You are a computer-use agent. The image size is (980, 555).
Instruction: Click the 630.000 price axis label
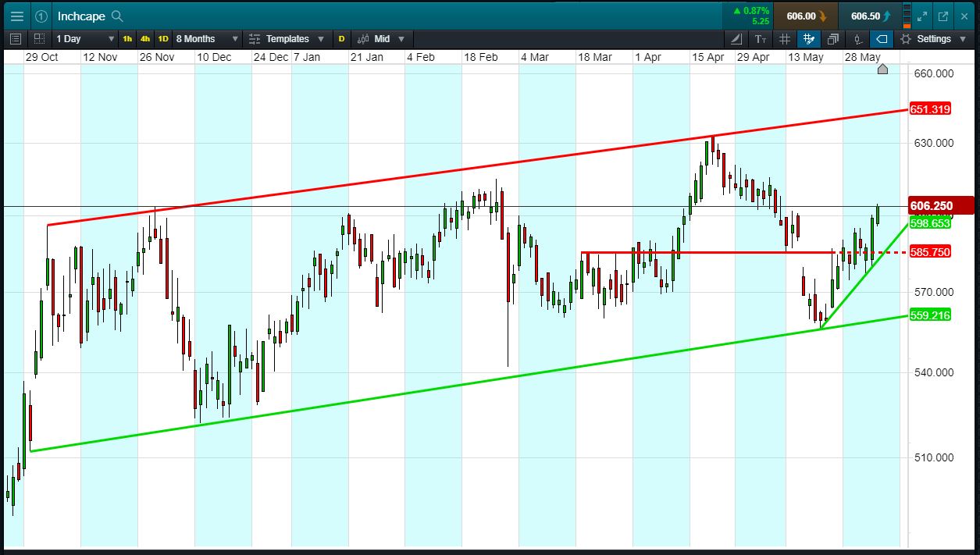(932, 143)
